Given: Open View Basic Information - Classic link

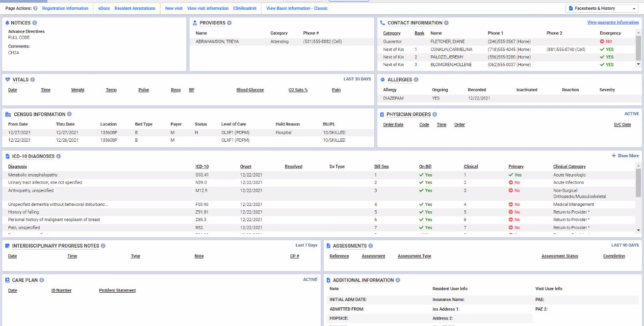Looking at the screenshot, I should pos(297,8).
